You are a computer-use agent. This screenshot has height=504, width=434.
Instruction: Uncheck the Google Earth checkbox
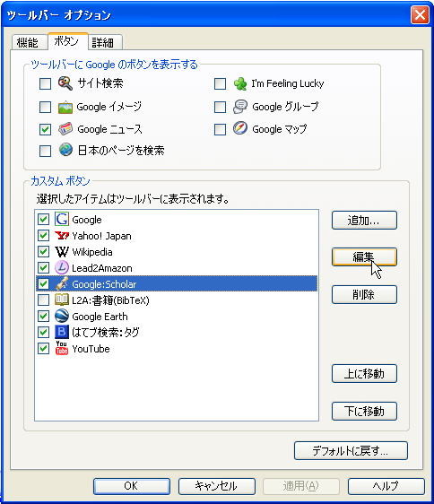pos(43,316)
